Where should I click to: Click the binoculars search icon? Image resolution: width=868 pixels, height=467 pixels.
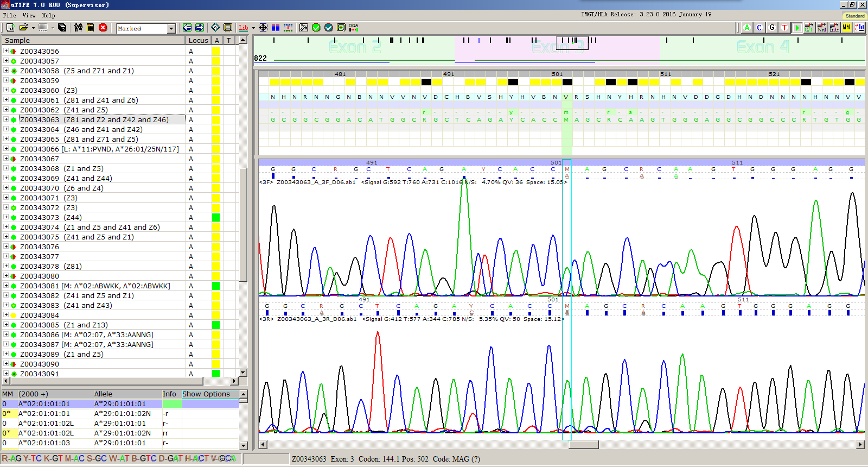[78, 28]
